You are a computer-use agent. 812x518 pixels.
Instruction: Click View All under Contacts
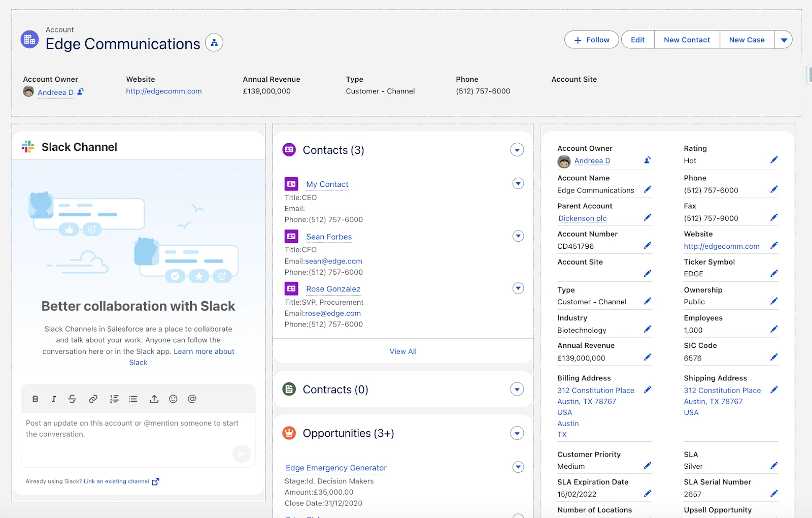(x=403, y=351)
